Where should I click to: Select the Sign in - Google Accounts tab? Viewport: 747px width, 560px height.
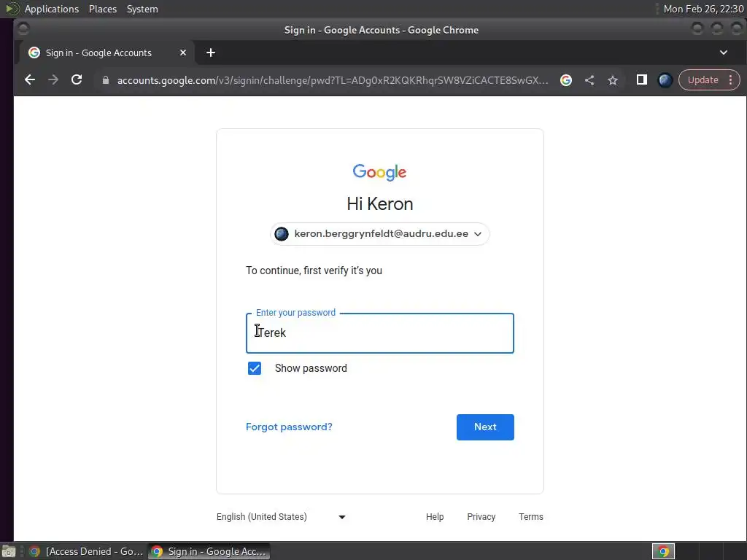(107, 52)
